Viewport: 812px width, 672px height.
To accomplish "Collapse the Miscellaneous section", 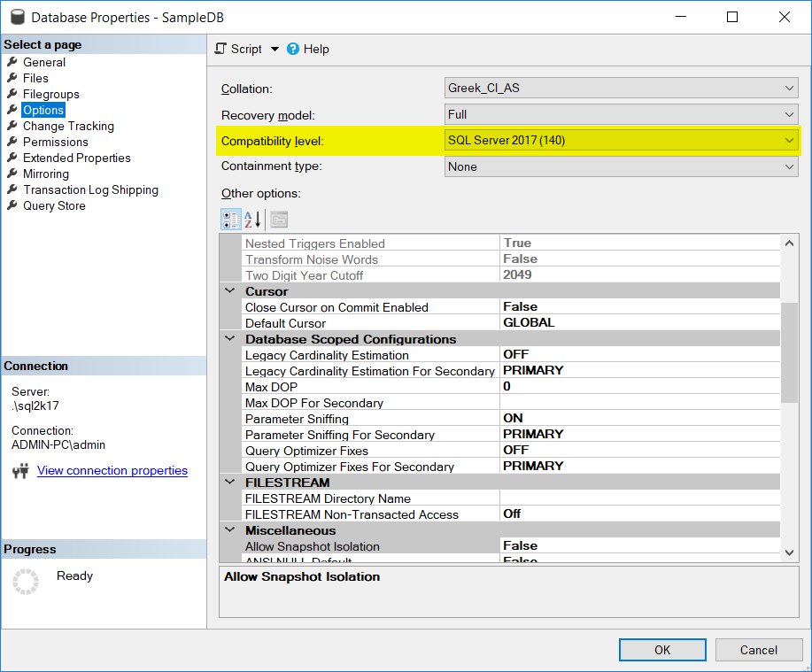I will tap(230, 529).
